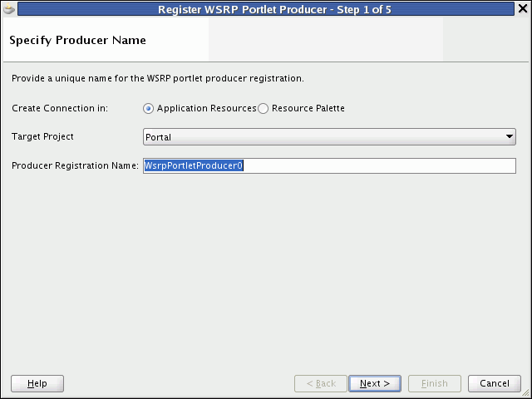Go to the next wizard step
Viewport: 532px width, 399px height.
point(375,383)
